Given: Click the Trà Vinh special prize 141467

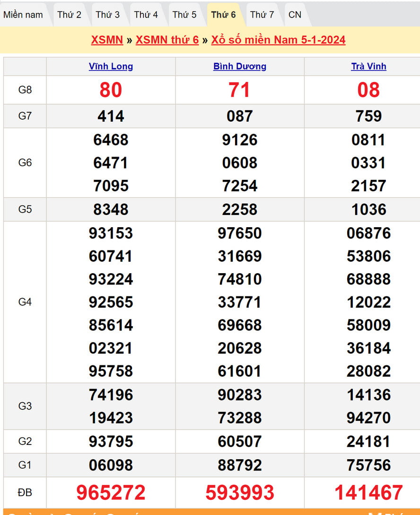Looking at the screenshot, I should point(368,493).
